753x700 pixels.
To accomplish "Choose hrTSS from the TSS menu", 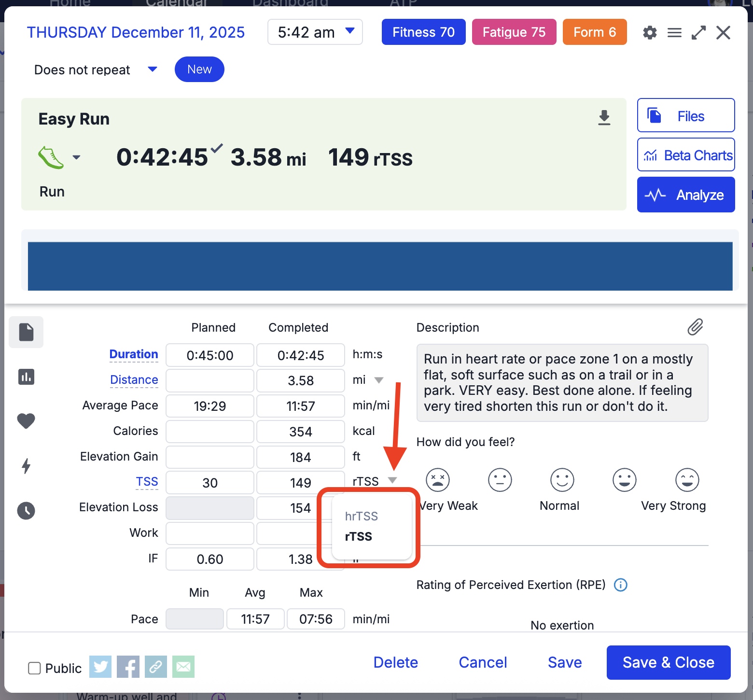I will click(361, 516).
